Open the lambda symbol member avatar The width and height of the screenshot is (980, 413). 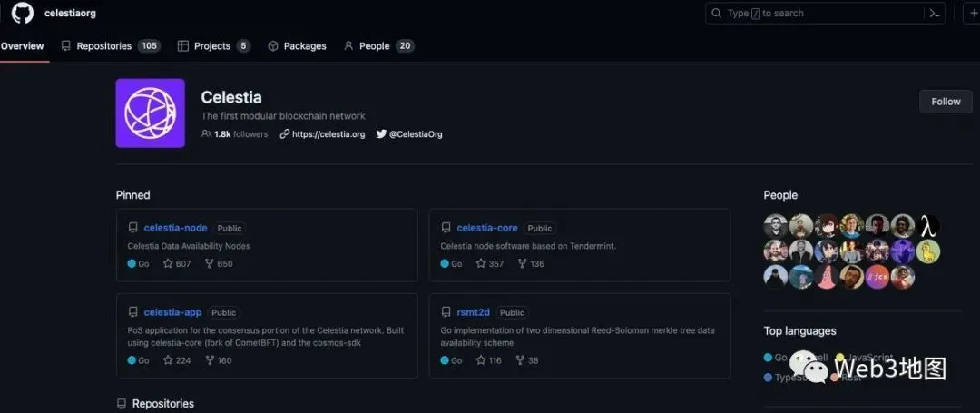(x=928, y=225)
